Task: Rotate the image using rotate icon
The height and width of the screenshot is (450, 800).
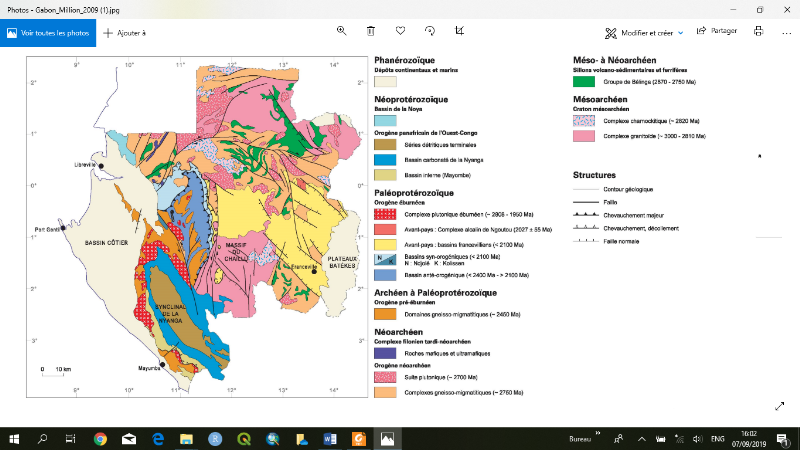Action: coord(430,32)
